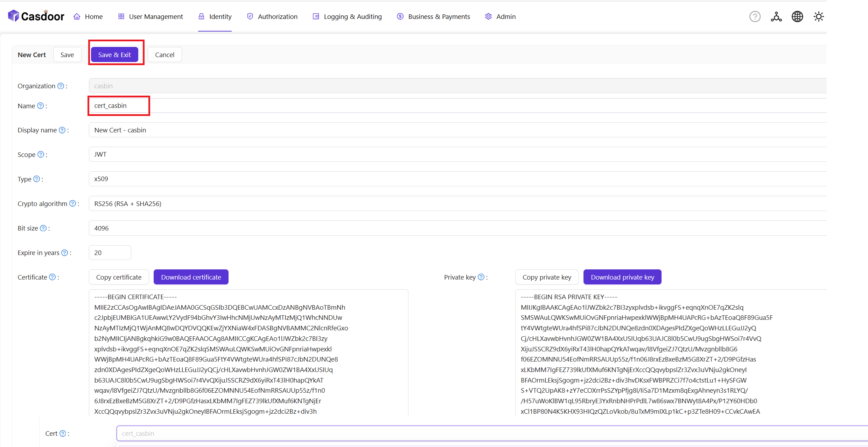The height and width of the screenshot is (447, 868).
Task: Click the help icon beside Expire in years
Action: click(x=65, y=253)
